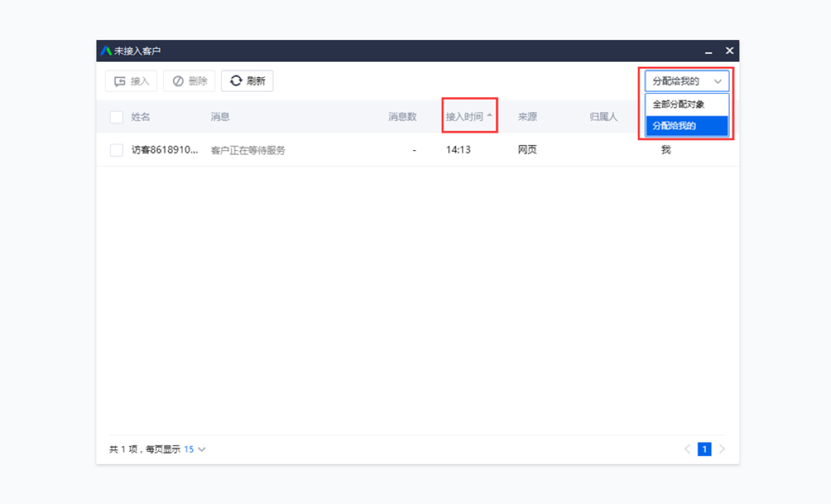Click the 删除 button

point(189,81)
